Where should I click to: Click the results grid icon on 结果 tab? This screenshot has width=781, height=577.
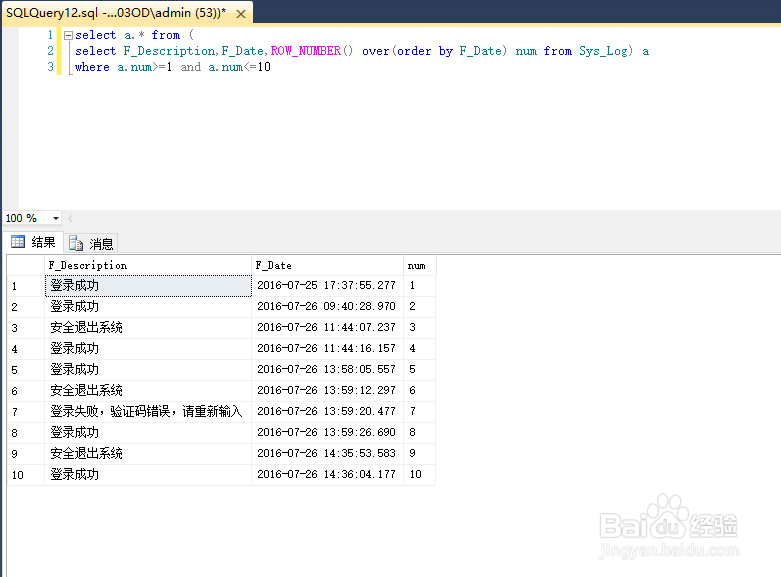click(x=18, y=242)
